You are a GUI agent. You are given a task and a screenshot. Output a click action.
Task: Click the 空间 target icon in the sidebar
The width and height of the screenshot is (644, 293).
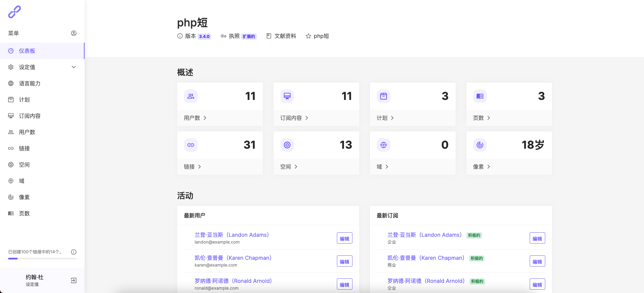(11, 165)
